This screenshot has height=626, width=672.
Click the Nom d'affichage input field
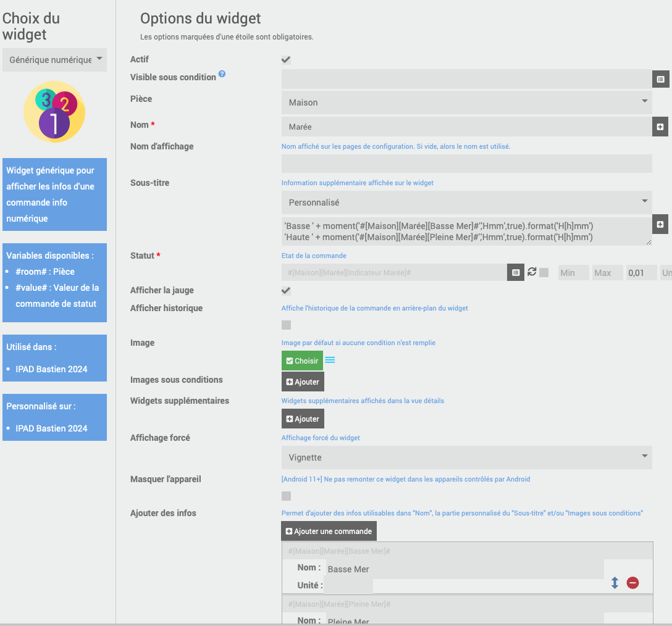coord(467,164)
